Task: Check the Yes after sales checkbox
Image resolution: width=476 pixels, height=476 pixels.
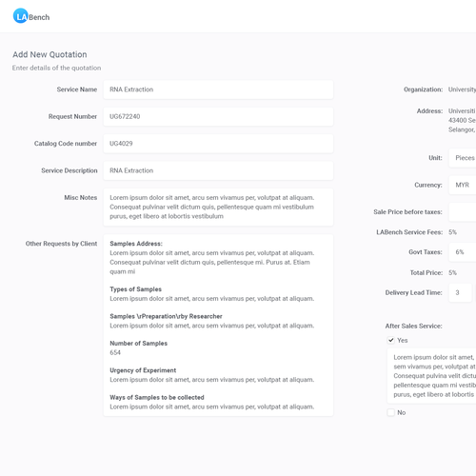Action: pos(390,340)
